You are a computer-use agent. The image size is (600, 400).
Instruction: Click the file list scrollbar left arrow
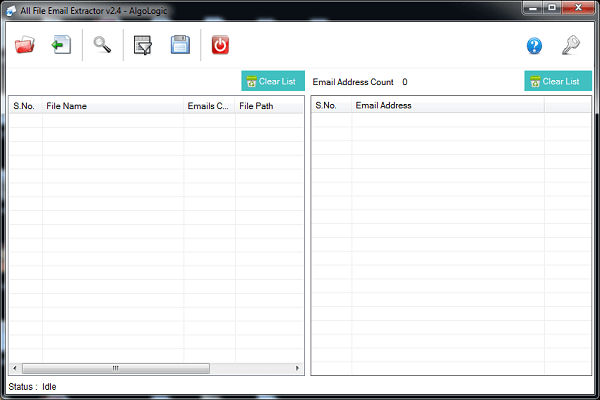coord(15,368)
